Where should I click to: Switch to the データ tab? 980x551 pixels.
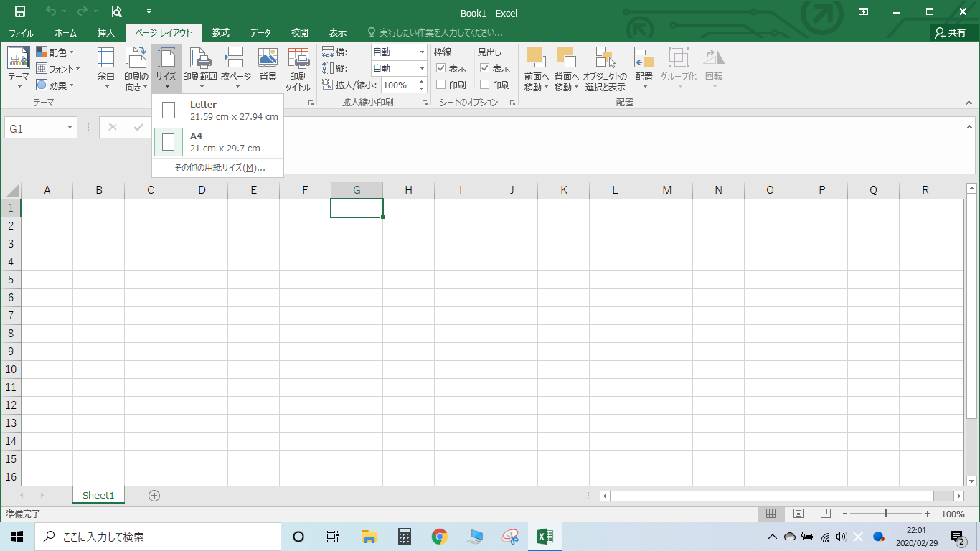coord(260,33)
